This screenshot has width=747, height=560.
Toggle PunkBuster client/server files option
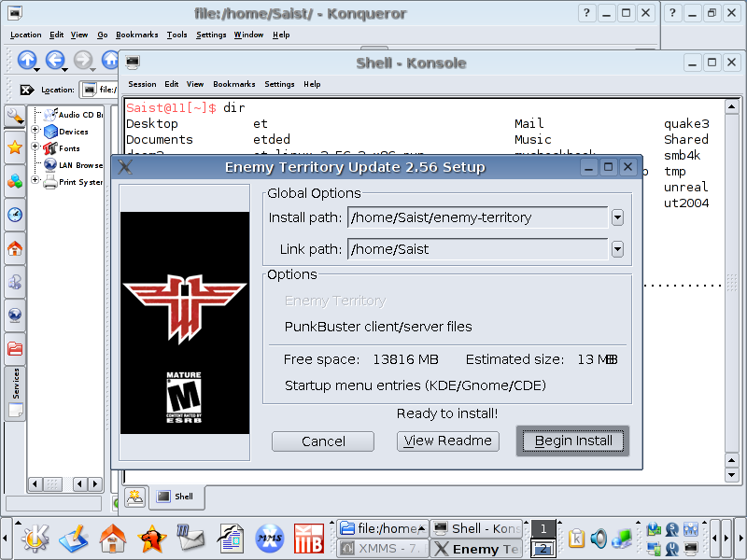[x=378, y=327]
